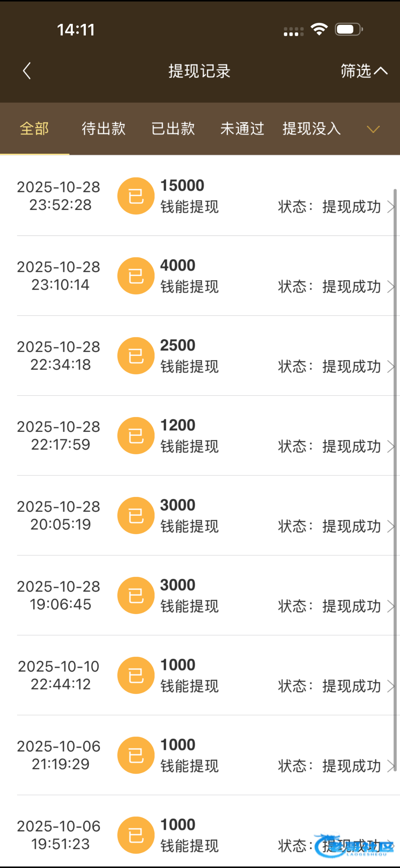Tap the 已 icon for the 2025-10-10 withdrawal

[136, 676]
